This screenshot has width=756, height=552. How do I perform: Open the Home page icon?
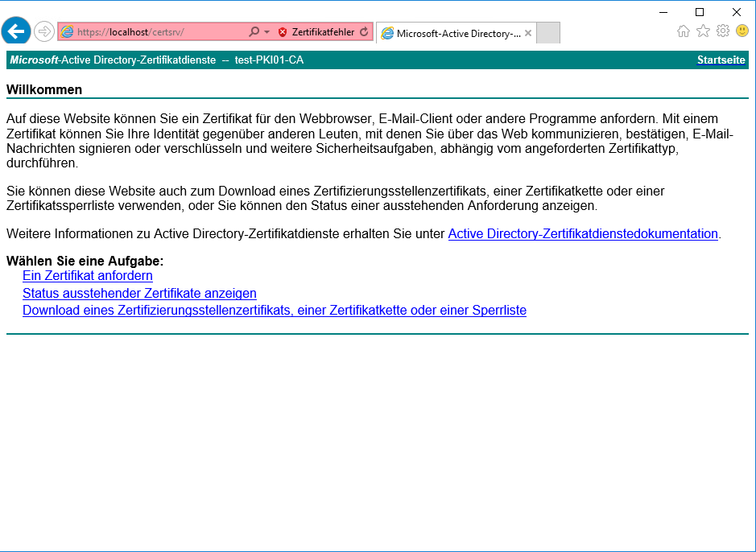tap(684, 31)
